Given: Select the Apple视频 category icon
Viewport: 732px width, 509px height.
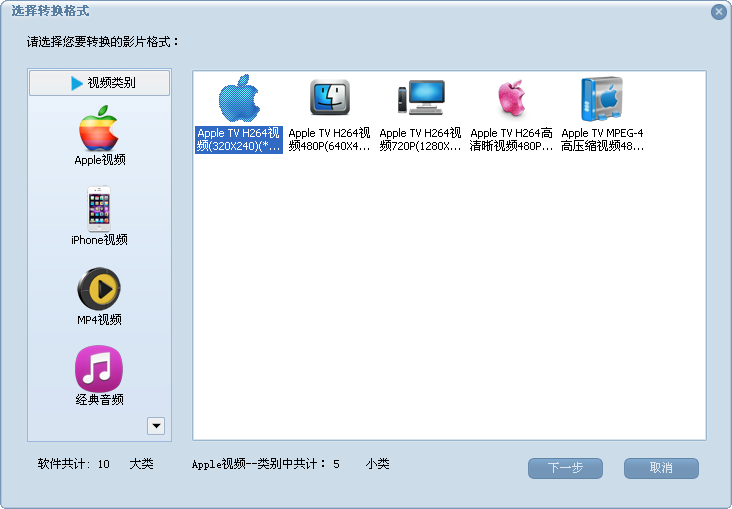Looking at the screenshot, I should [99, 127].
